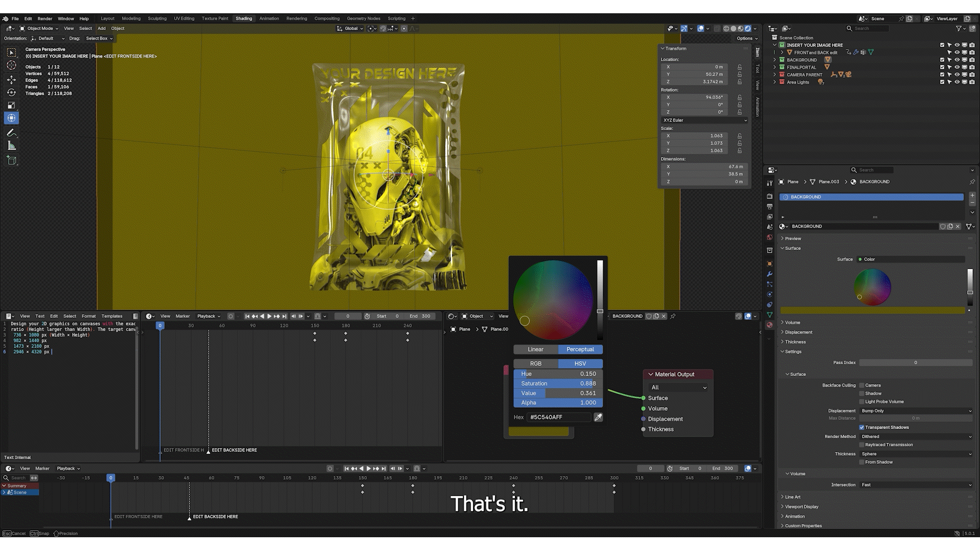
Task: Expand the Volume panel in material properties
Action: 792,322
